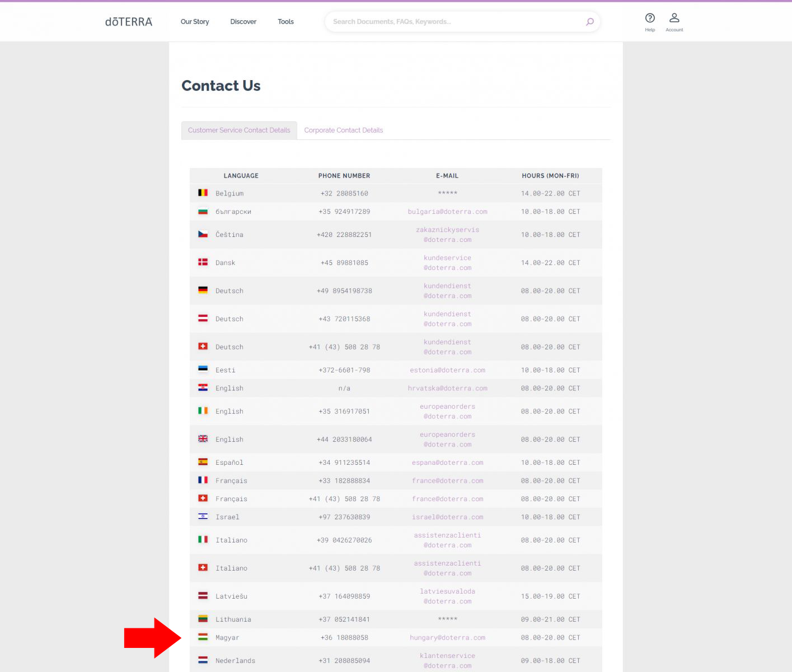Click the Contact Us heading
This screenshot has height=672, width=792.
221,86
